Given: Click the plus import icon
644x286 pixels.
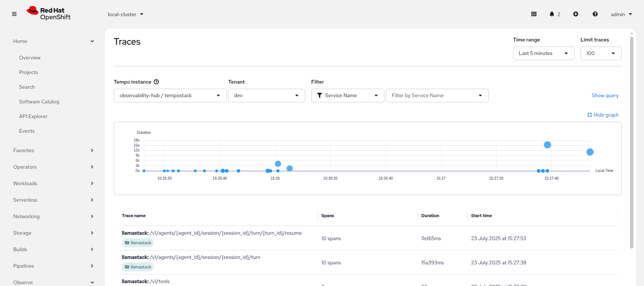Looking at the screenshot, I should 576,14.
